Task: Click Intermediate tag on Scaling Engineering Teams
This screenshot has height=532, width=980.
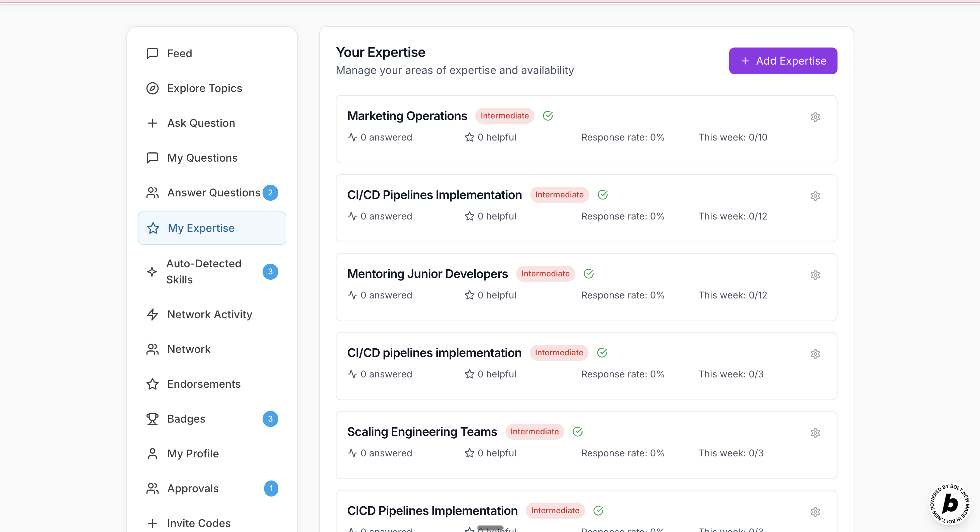Action: coord(534,432)
